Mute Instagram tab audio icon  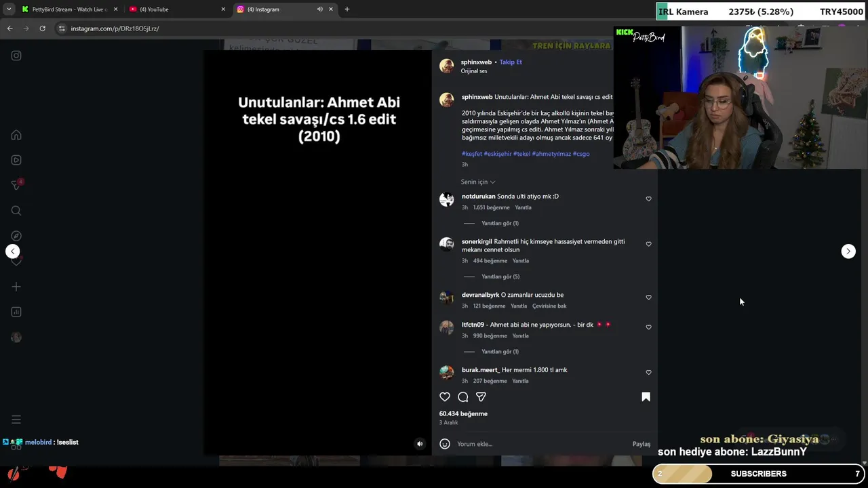pyautogui.click(x=319, y=9)
